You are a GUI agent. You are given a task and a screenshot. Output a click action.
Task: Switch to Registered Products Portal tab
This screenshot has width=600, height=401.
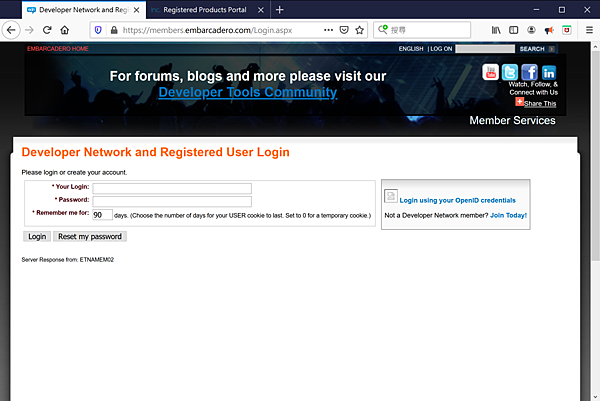coord(205,10)
